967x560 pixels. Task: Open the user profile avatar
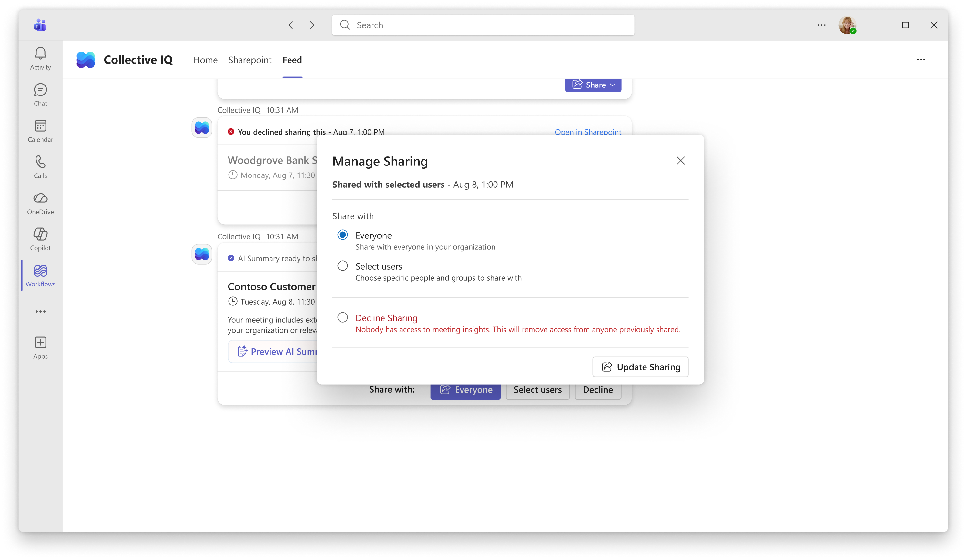(847, 25)
